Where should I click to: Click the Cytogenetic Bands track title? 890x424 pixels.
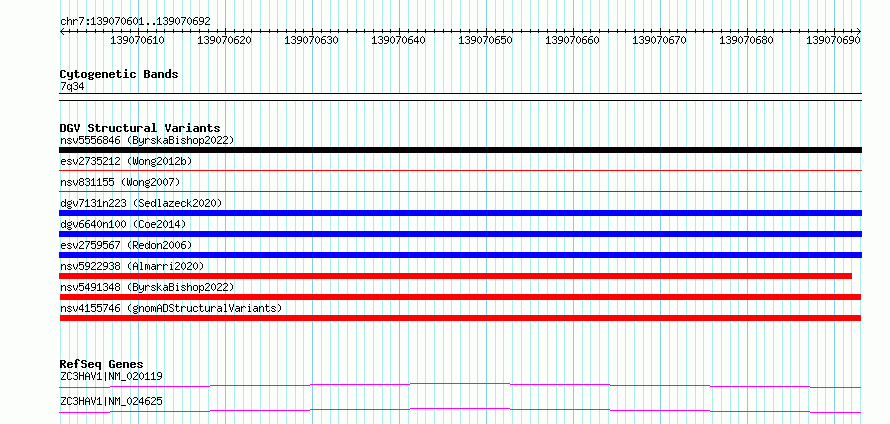pos(119,74)
